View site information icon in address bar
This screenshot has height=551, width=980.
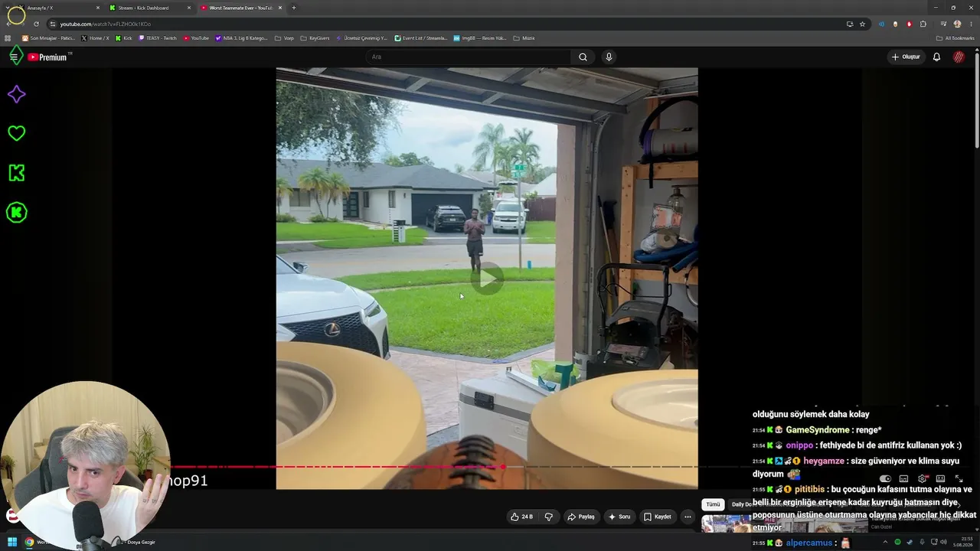tap(52, 24)
